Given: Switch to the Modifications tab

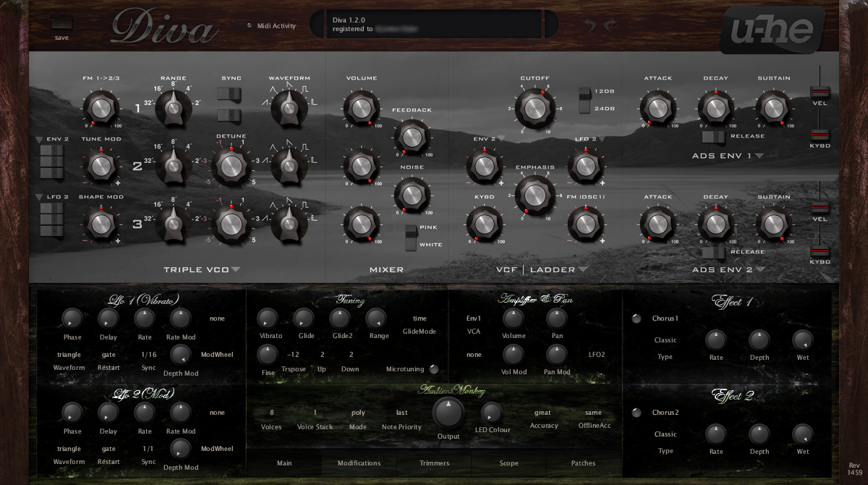Looking at the screenshot, I should [x=359, y=463].
